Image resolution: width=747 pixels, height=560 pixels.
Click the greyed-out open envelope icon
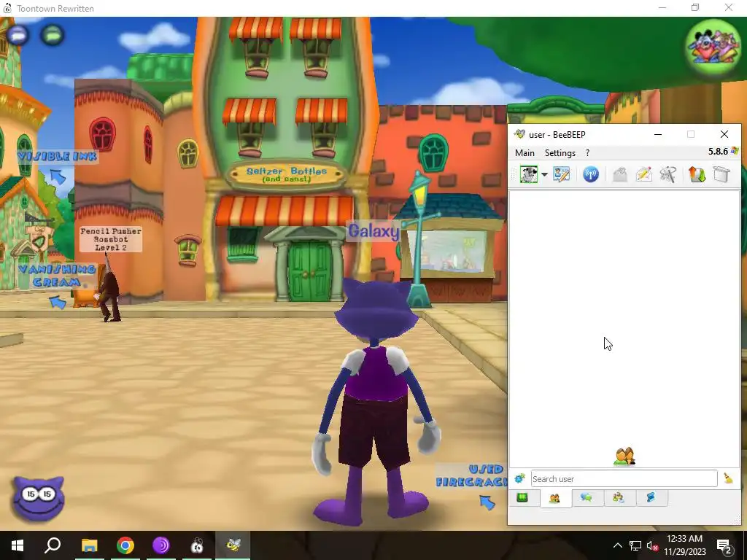tap(619, 174)
